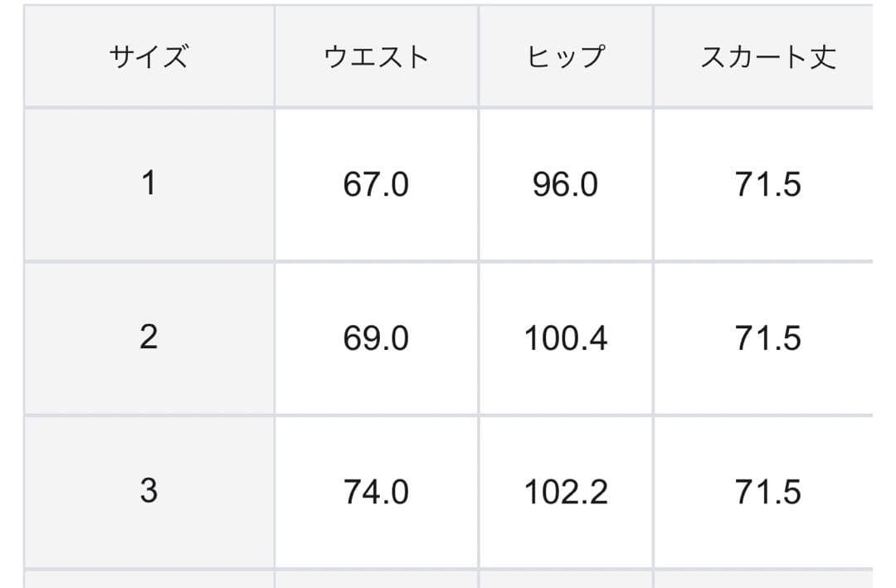Select waist value 69.0
Image resolution: width=896 pixels, height=588 pixels.
pos(376,338)
